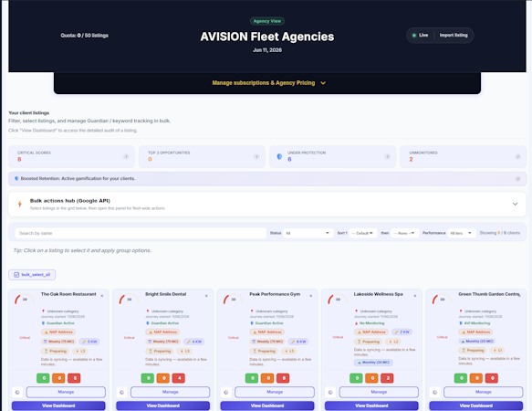Click info icon on Top 3 Opportunities card

click(x=256, y=156)
